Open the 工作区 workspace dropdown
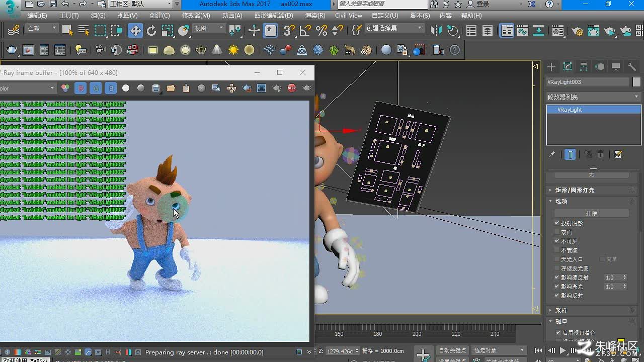This screenshot has width=644, height=362. tap(140, 4)
